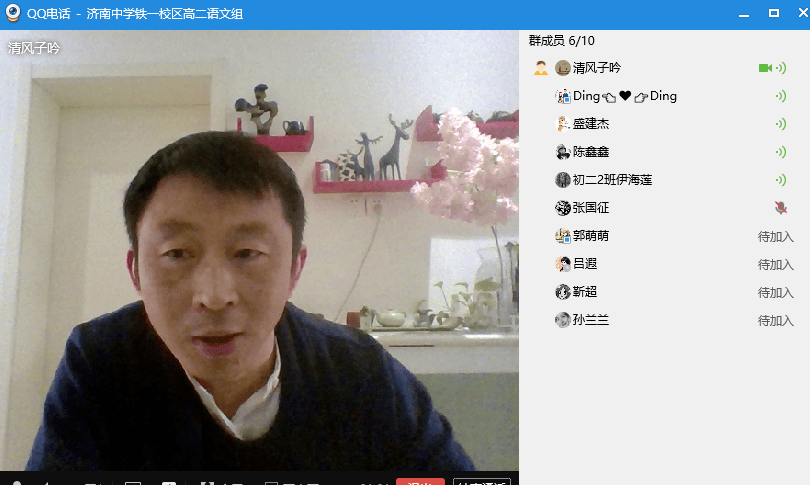Click the 待加入 status beside 郭萌萌

[775, 237]
